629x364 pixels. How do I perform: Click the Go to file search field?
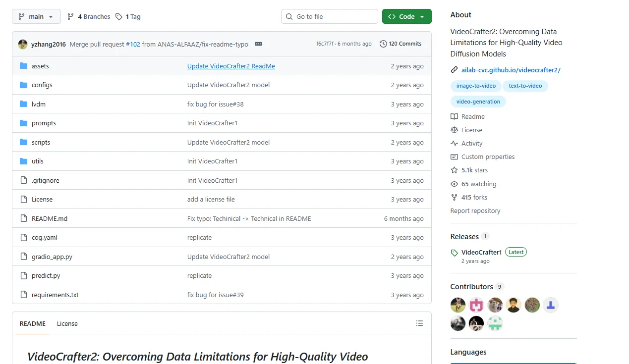[x=330, y=16]
